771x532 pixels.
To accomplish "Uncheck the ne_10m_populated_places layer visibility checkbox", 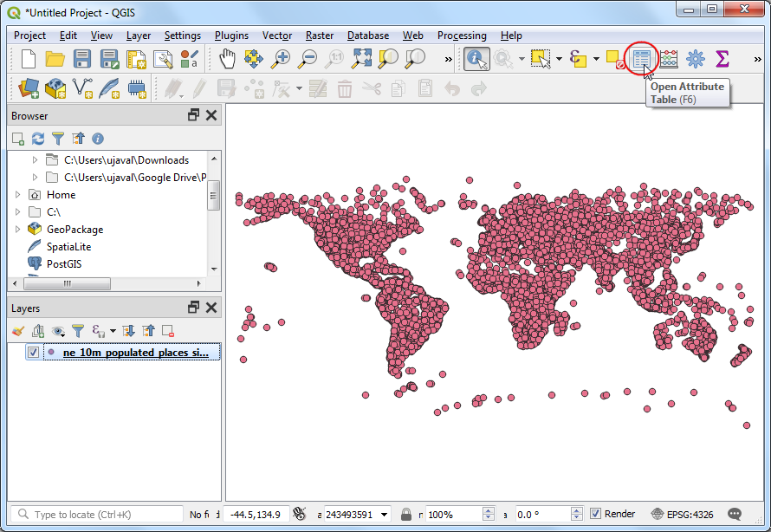I will [x=33, y=353].
